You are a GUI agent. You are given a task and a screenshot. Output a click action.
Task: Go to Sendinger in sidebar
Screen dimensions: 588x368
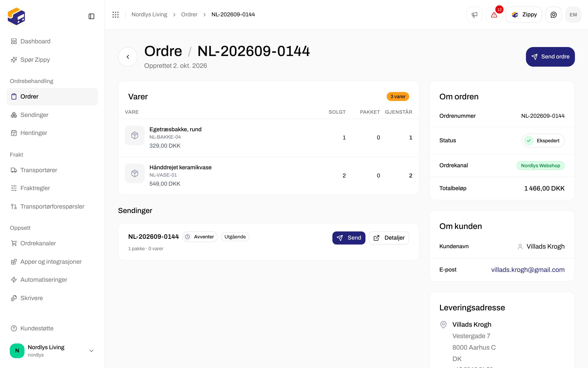[52, 115]
